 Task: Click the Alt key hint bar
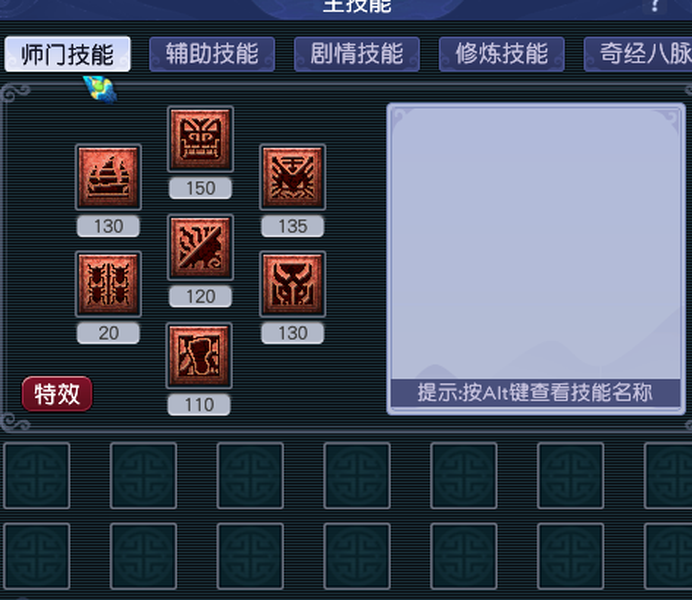click(x=536, y=393)
